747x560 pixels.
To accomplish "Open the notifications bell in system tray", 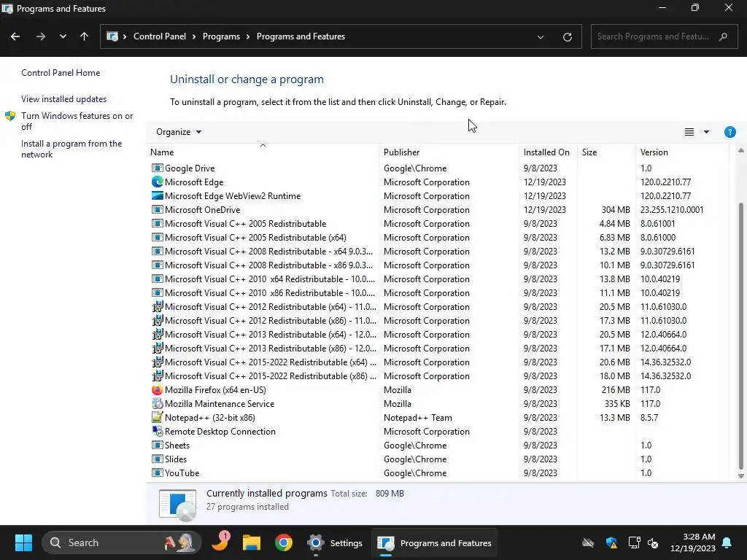I will (x=727, y=542).
